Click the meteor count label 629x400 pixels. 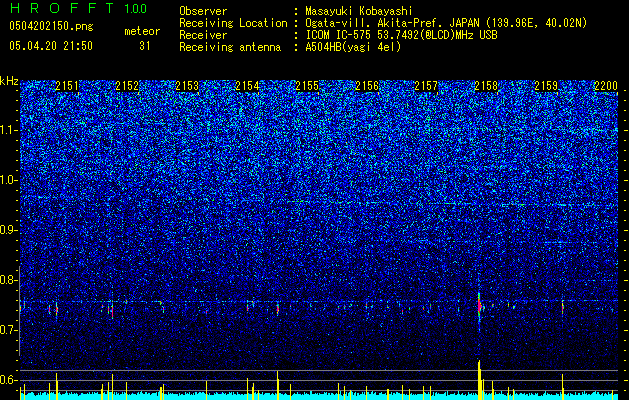click(x=142, y=31)
